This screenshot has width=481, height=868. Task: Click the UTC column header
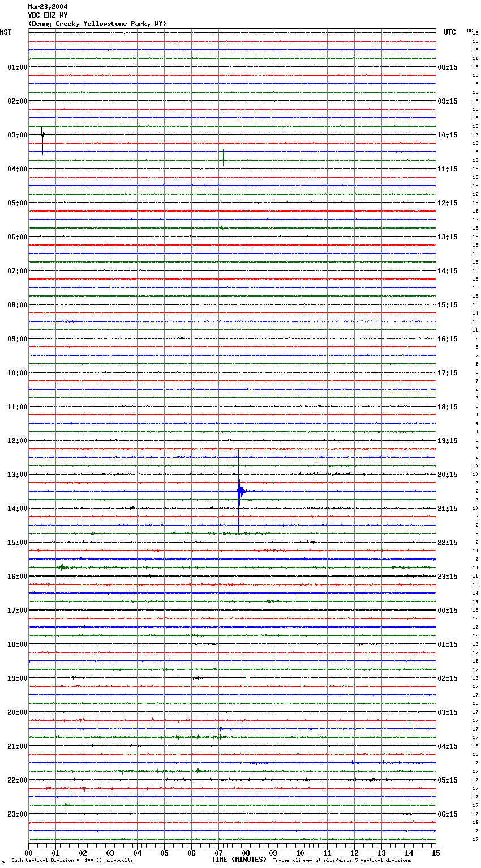click(x=450, y=32)
